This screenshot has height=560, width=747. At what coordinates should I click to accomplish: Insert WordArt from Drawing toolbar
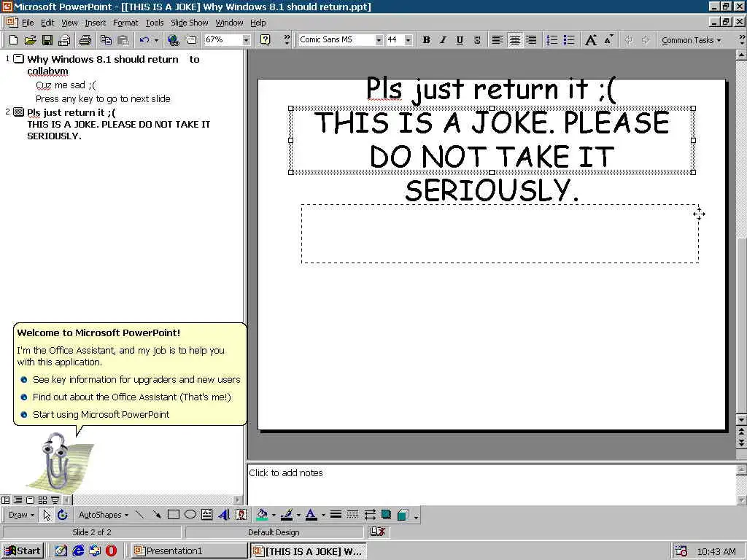[224, 515]
